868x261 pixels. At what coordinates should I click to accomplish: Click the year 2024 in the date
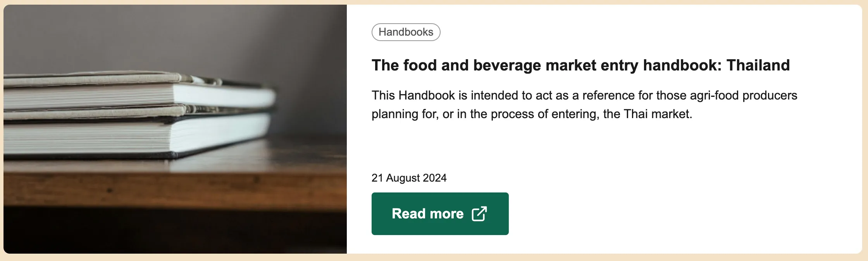434,178
